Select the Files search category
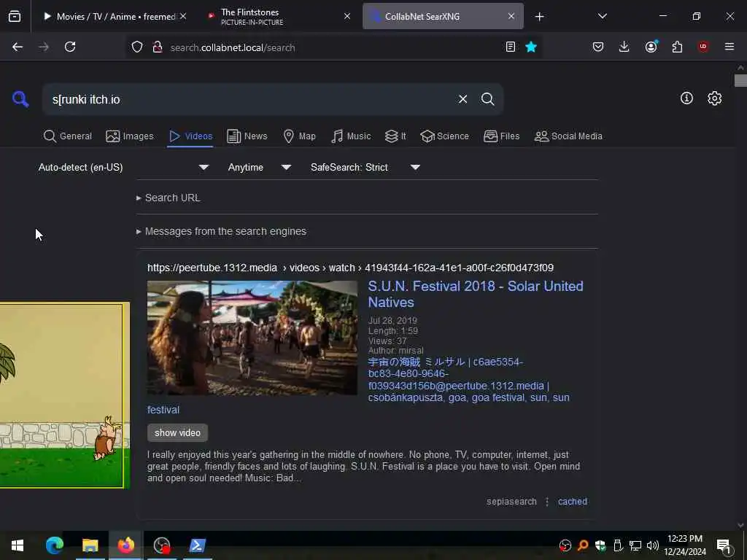The width and height of the screenshot is (747, 560). point(501,136)
